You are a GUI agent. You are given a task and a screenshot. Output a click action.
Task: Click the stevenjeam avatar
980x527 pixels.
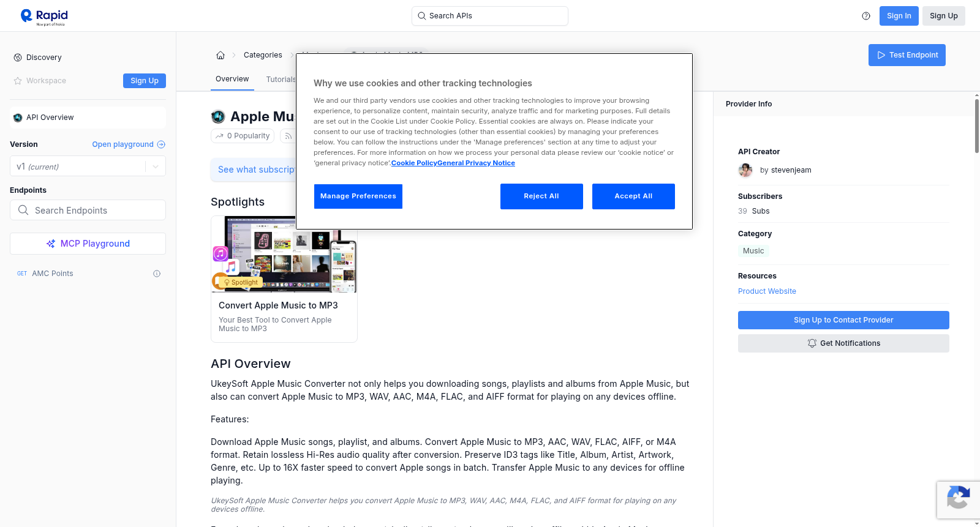tap(745, 170)
